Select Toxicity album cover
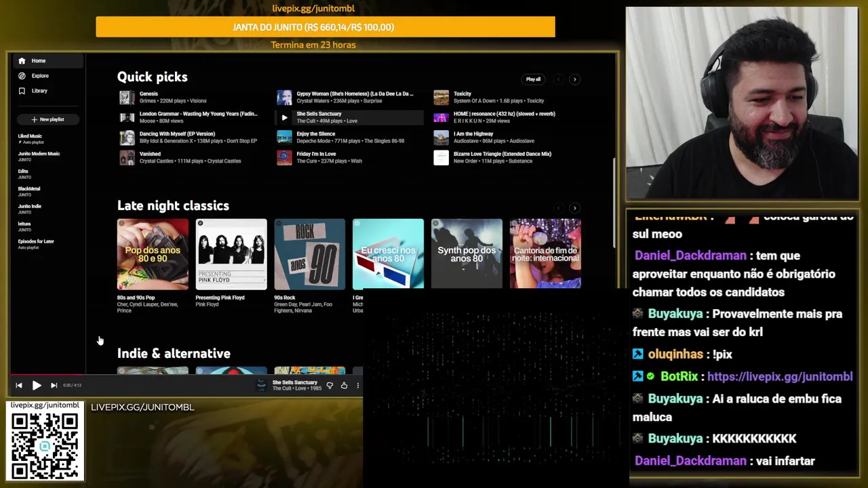This screenshot has height=488, width=868. (441, 98)
